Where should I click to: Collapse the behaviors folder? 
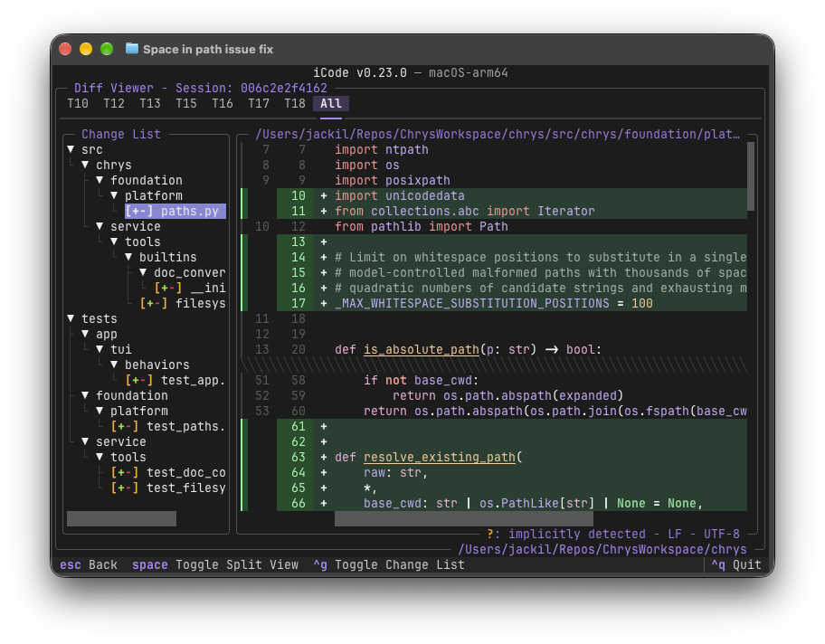coord(114,365)
